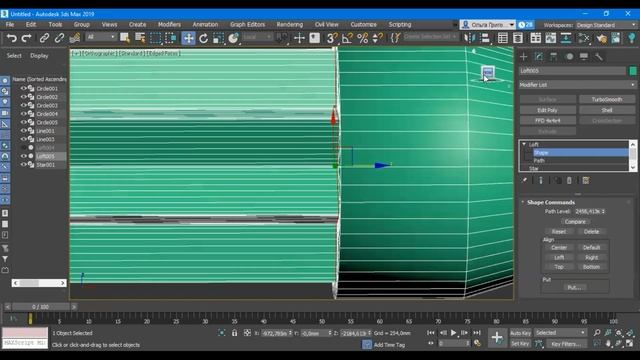Image resolution: width=640 pixels, height=360 pixels.
Task: Open the Workspaces Design Standard dropdown
Action: point(606,25)
